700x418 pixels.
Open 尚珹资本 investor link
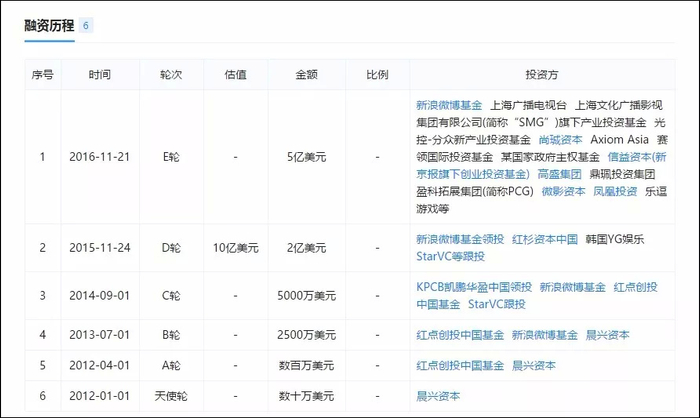(561, 140)
